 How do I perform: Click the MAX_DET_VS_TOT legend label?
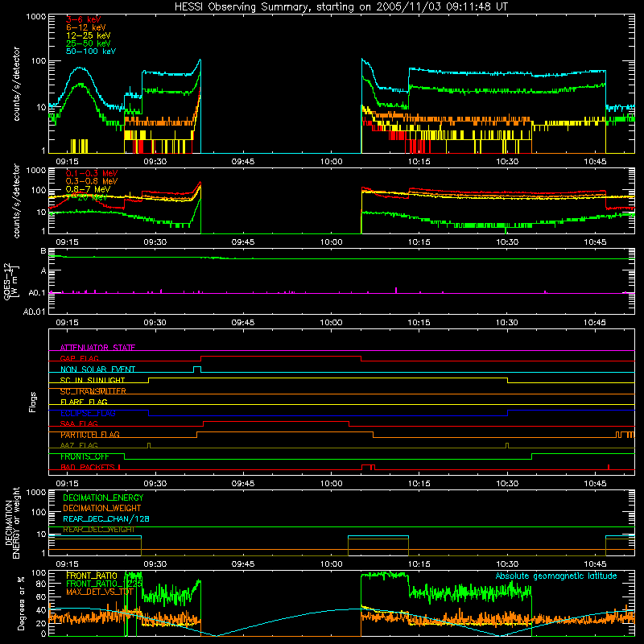100,592
